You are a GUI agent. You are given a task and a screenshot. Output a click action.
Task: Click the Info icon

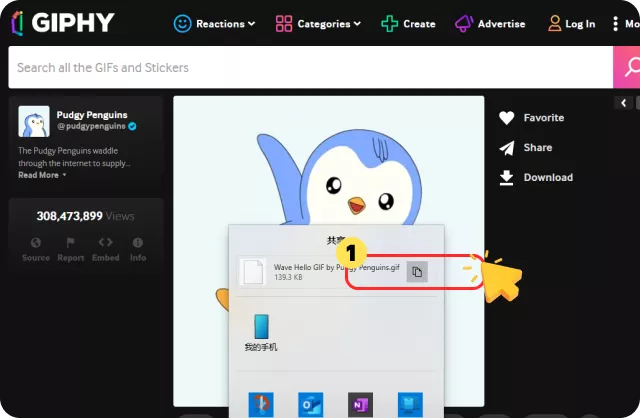click(x=138, y=242)
